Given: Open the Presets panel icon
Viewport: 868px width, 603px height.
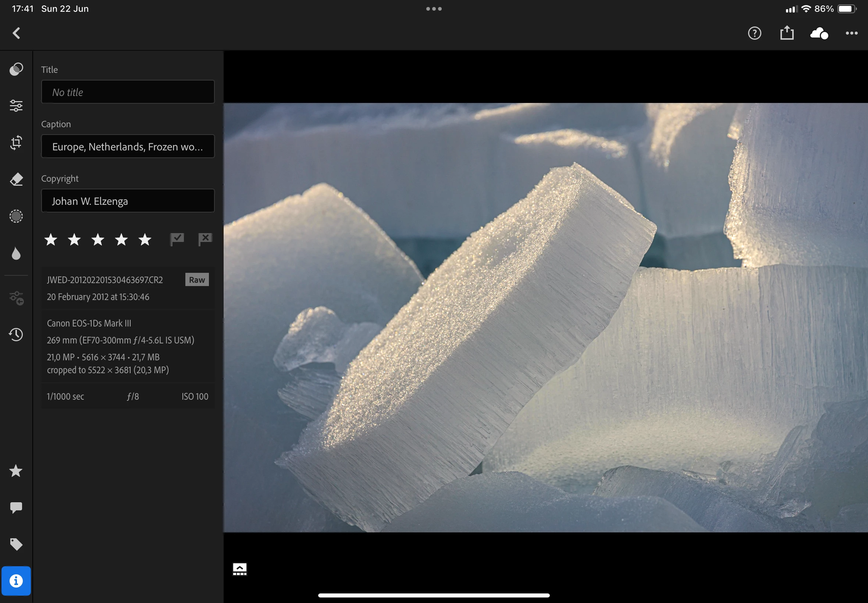Looking at the screenshot, I should pyautogui.click(x=16, y=69).
